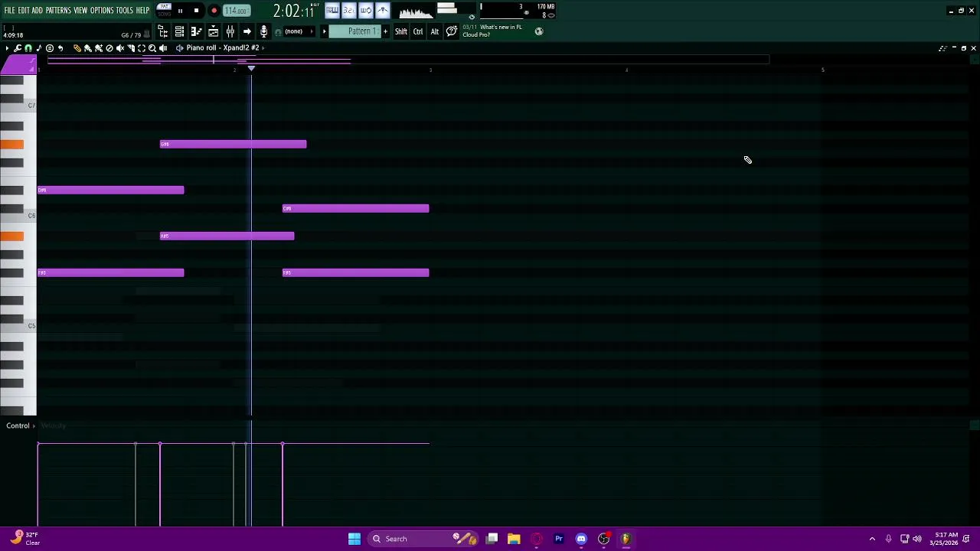Toggle typing keyboard to piano icon

point(332,11)
